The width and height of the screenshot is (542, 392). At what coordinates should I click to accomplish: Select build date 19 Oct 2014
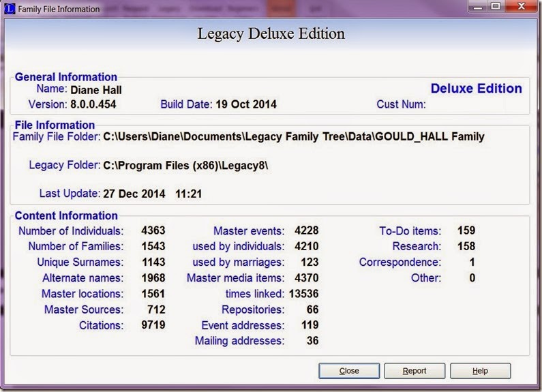(x=246, y=104)
